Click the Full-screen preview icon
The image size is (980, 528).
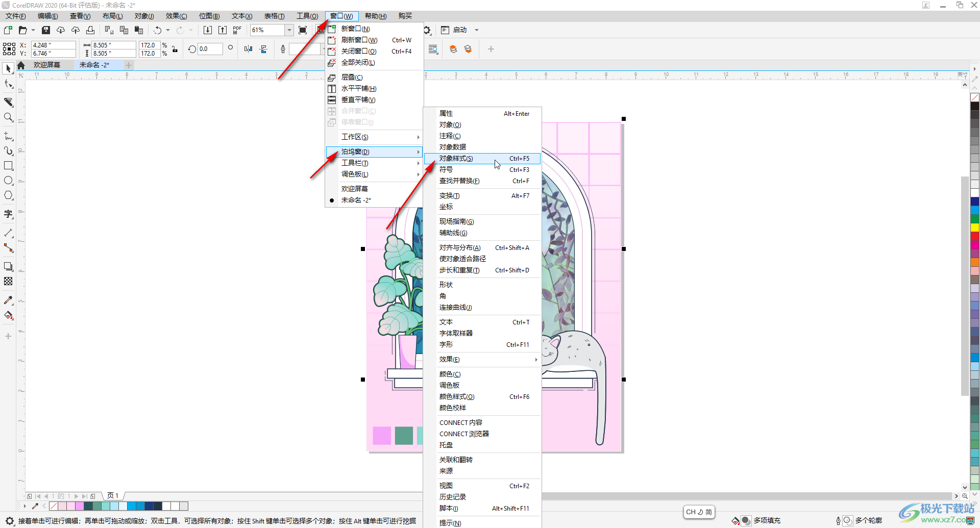click(303, 30)
